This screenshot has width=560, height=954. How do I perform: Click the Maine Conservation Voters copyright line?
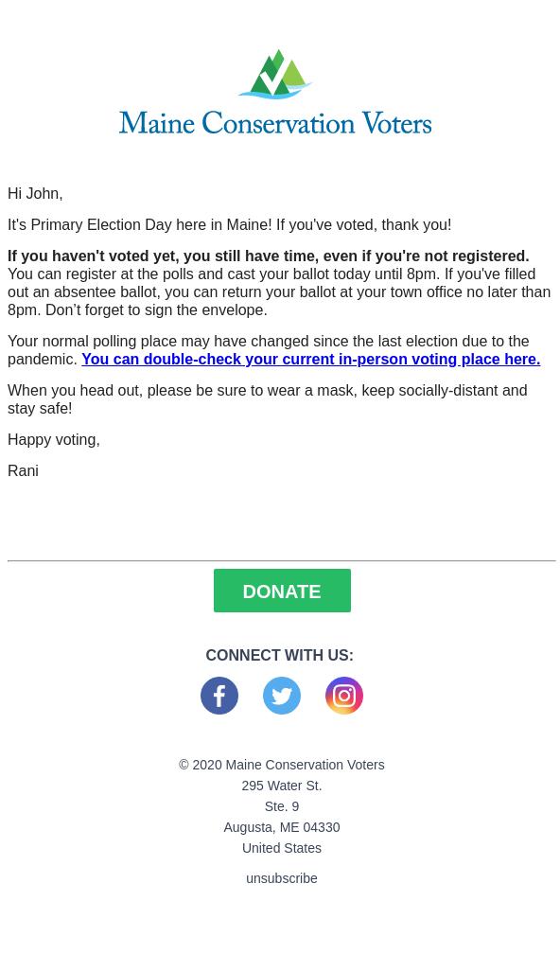click(x=281, y=765)
